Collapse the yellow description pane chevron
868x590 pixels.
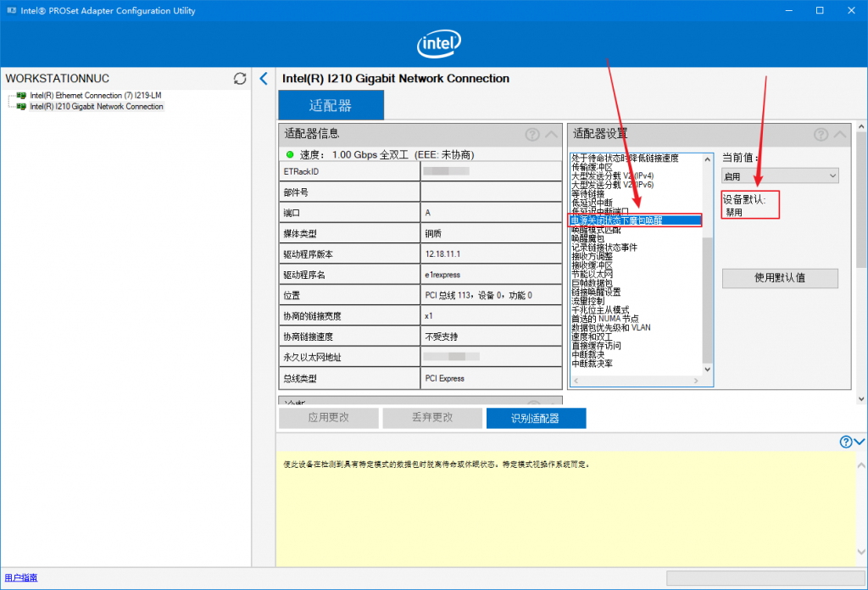(x=860, y=442)
